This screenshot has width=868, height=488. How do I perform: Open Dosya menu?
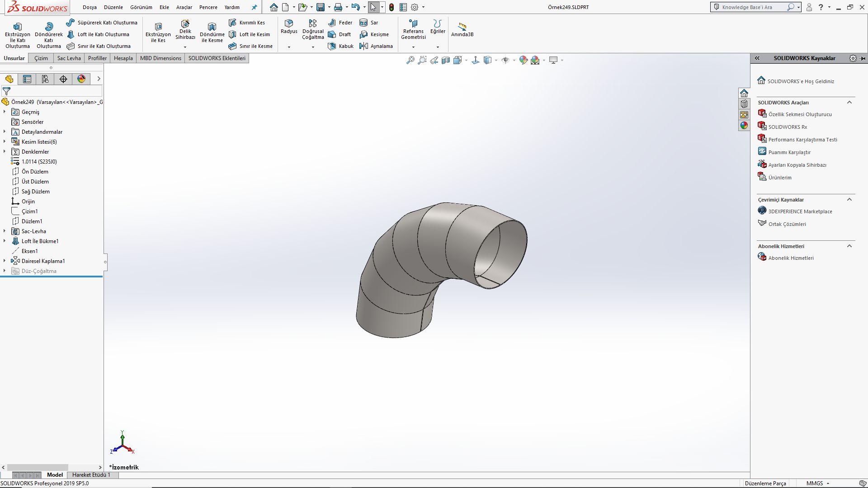point(90,7)
